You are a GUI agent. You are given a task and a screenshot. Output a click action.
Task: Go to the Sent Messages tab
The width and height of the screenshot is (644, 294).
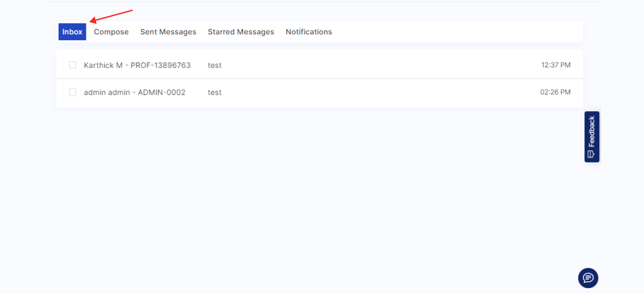point(168,32)
